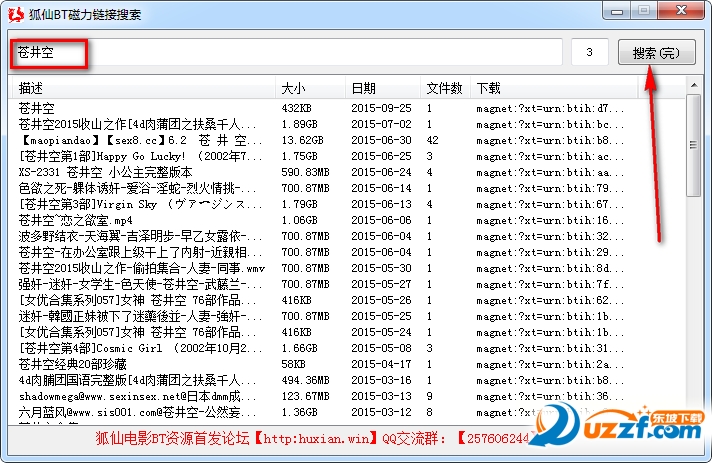Click the file count 42
712x463 pixels.
pyautogui.click(x=432, y=140)
